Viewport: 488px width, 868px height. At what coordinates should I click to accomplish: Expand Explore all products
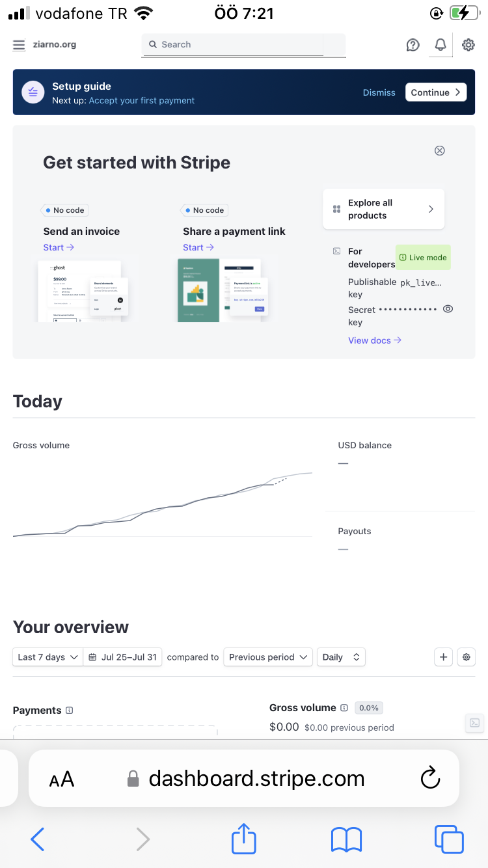point(383,209)
